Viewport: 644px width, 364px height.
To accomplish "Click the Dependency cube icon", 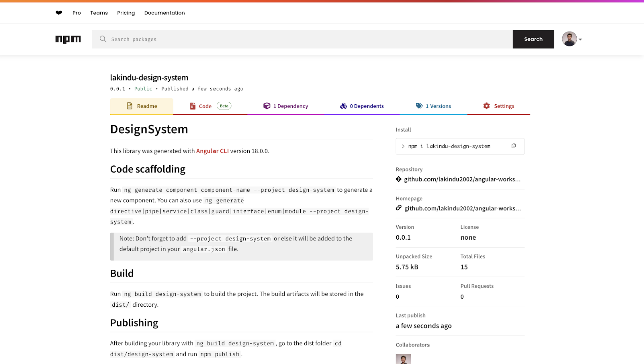I will click(267, 106).
